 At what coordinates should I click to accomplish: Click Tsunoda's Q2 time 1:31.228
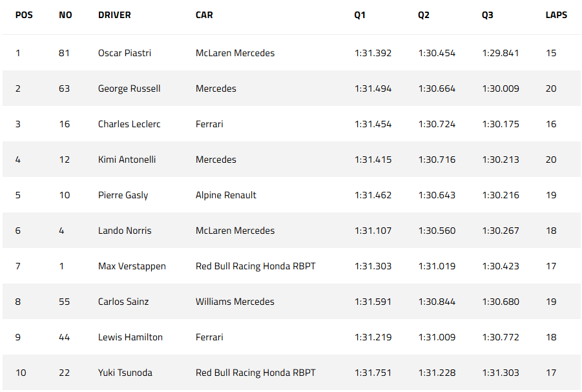tap(437, 373)
